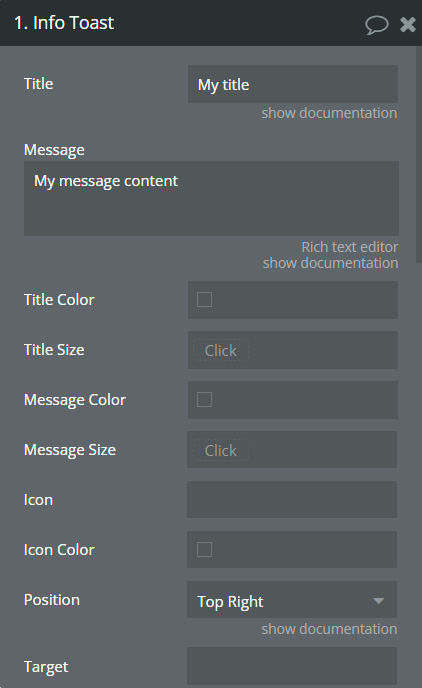Click the 1. Info Toast header title

pos(64,23)
